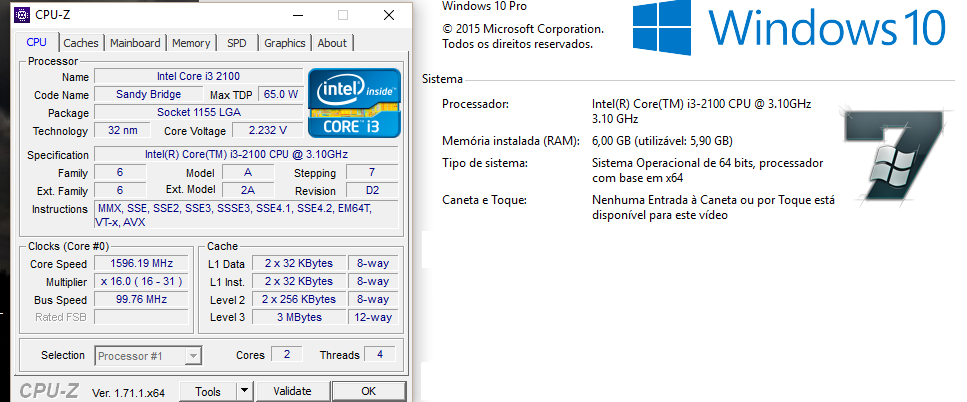The width and height of the screenshot is (967, 402).
Task: Click the L1 Inst. 2 x 32 KBytes value
Action: tap(299, 281)
